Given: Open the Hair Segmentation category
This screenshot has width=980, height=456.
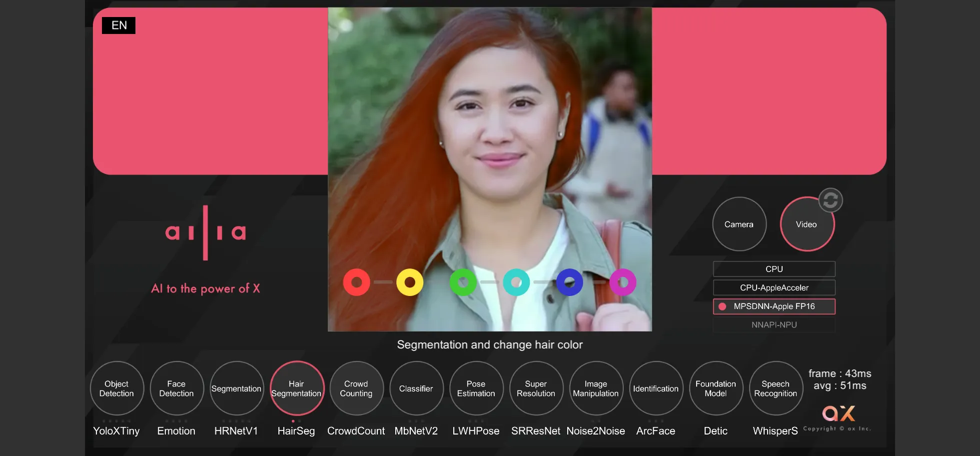Looking at the screenshot, I should [x=296, y=388].
